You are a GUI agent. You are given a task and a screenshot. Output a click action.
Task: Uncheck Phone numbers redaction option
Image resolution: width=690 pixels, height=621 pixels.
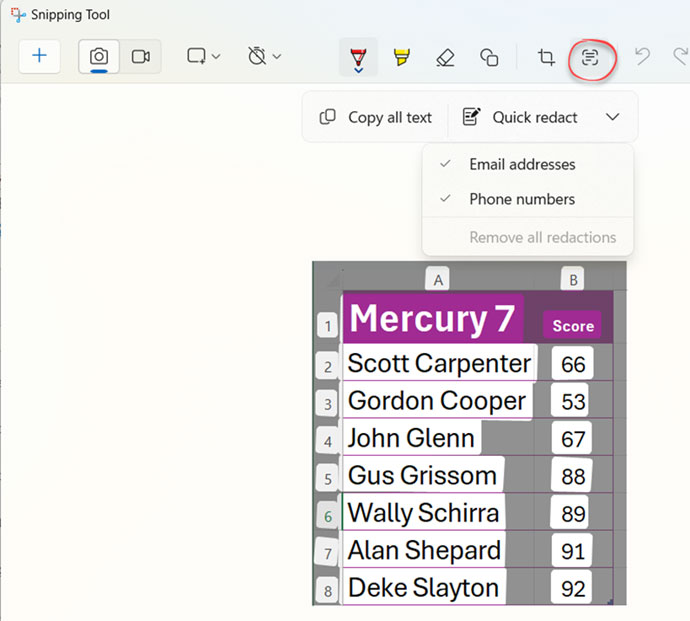522,199
